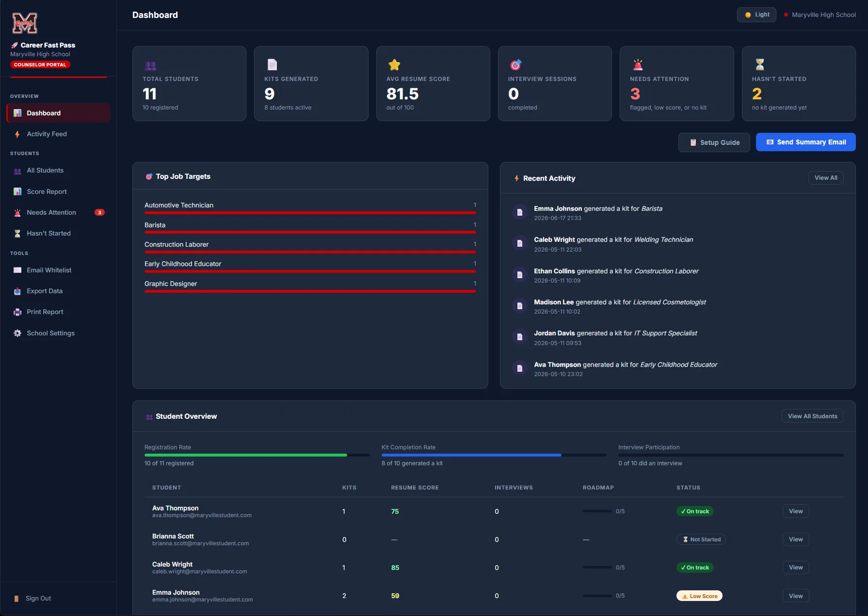Open Activity Feed in the sidebar
The image size is (868, 616).
point(58,134)
